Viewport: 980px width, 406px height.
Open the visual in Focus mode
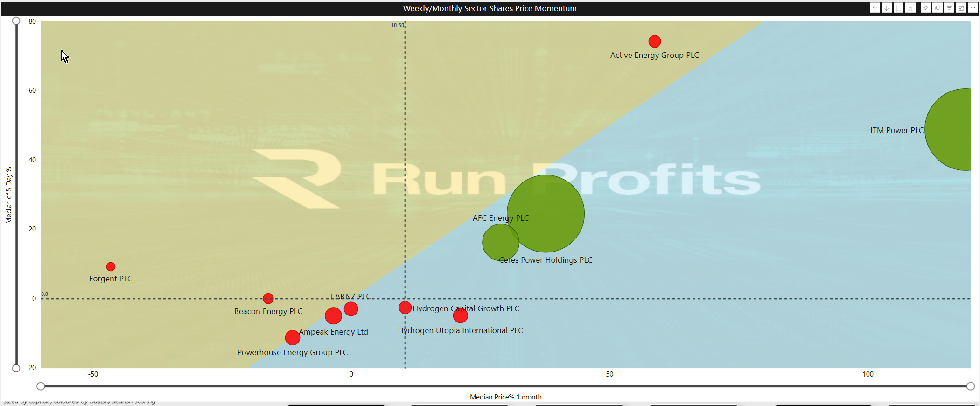click(x=961, y=8)
